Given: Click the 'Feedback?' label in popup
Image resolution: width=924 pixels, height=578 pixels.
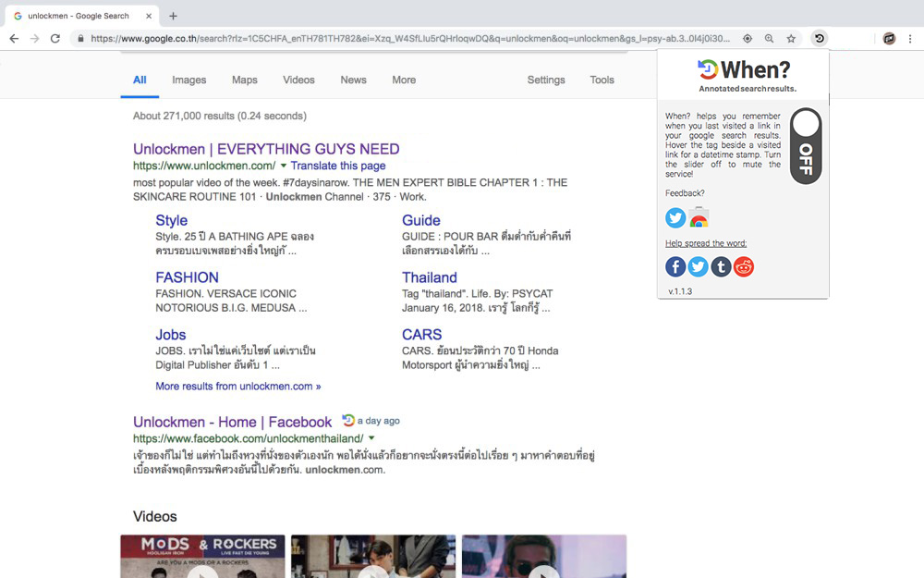Looking at the screenshot, I should (x=684, y=193).
